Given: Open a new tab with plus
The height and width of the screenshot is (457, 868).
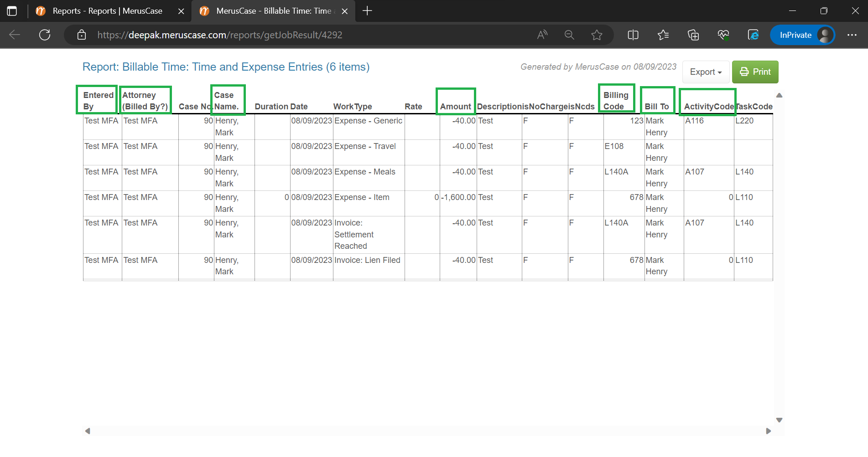Looking at the screenshot, I should click(x=367, y=11).
